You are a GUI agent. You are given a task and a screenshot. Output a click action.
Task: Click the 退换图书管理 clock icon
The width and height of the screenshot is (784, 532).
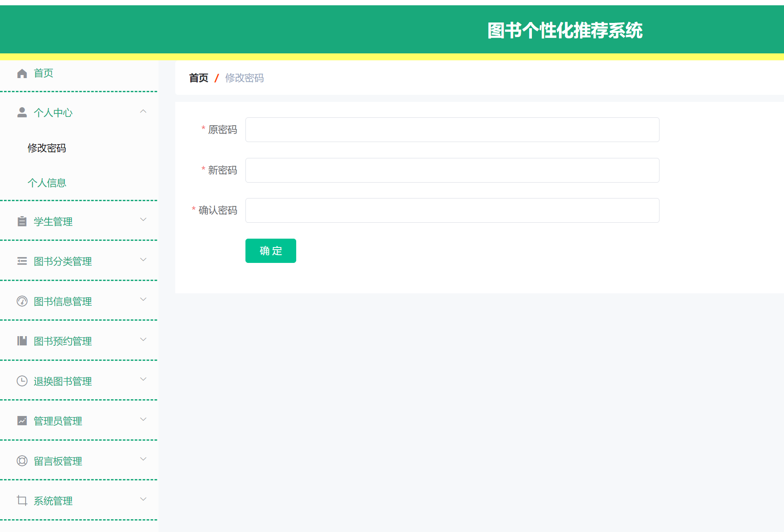[x=22, y=381]
